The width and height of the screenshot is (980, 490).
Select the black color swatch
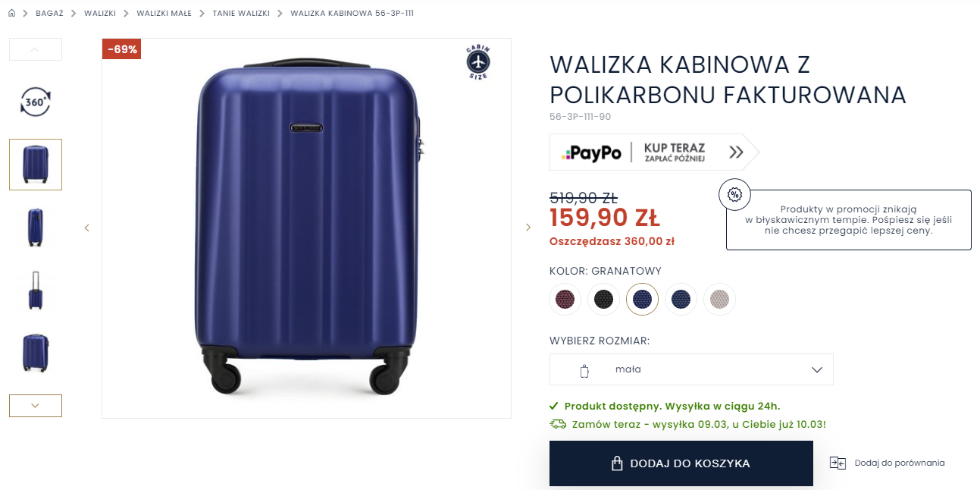603,299
